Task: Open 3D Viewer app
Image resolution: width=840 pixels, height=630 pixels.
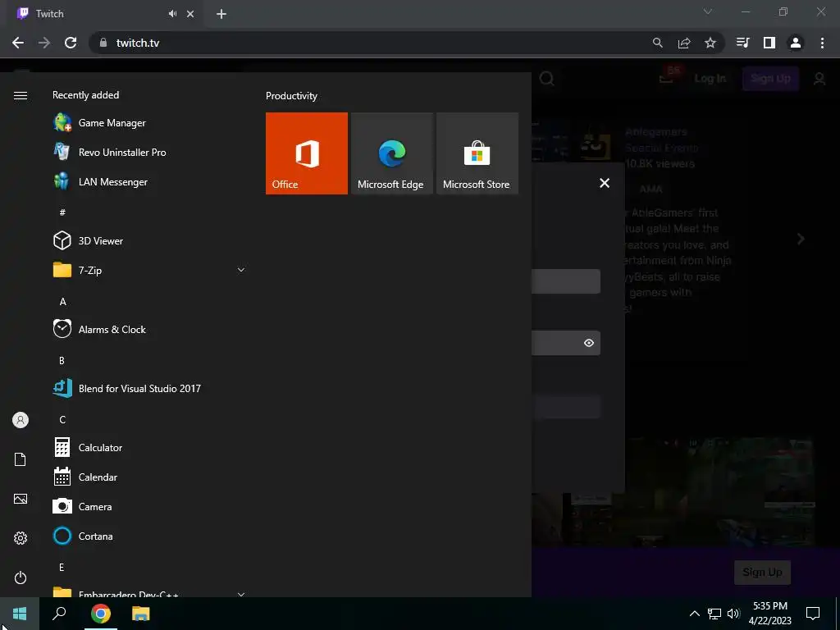Action: [150, 240]
